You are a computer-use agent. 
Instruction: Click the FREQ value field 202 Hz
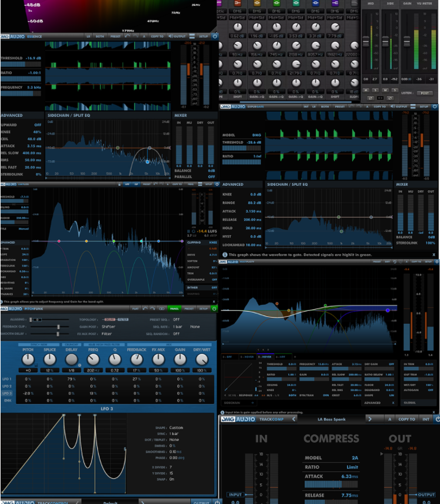click(93, 370)
